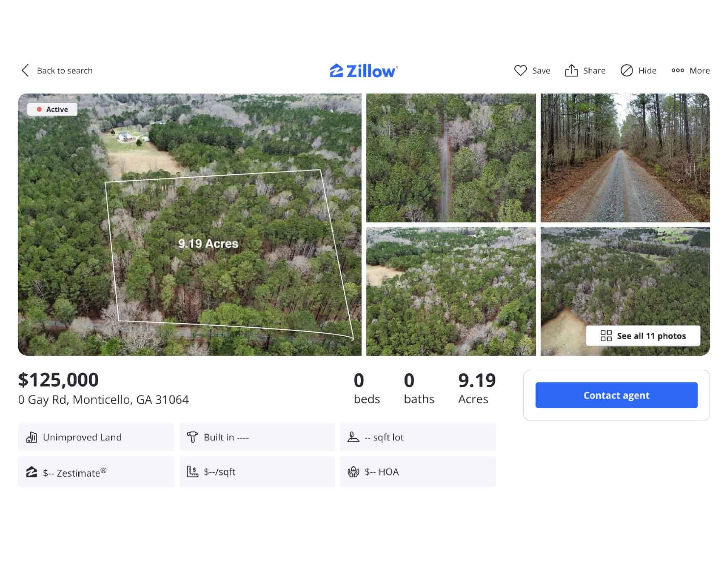The image size is (727, 588).
Task: Click the Zillow logo
Action: [364, 71]
